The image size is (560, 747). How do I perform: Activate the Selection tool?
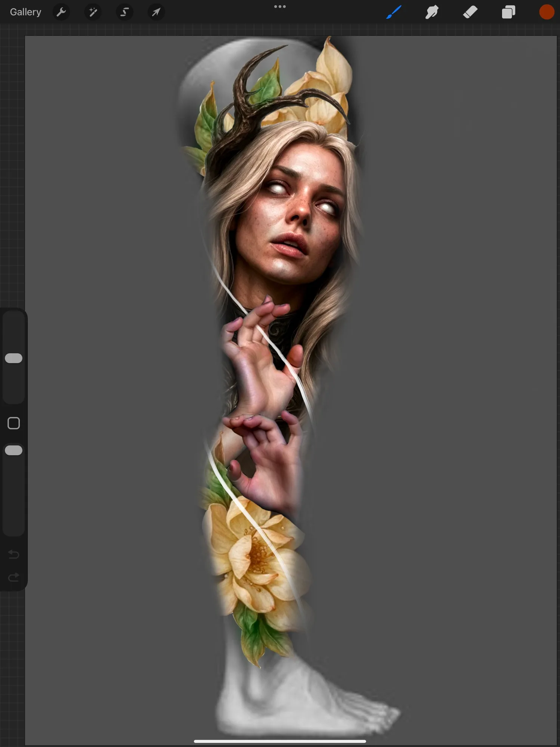[x=124, y=12]
